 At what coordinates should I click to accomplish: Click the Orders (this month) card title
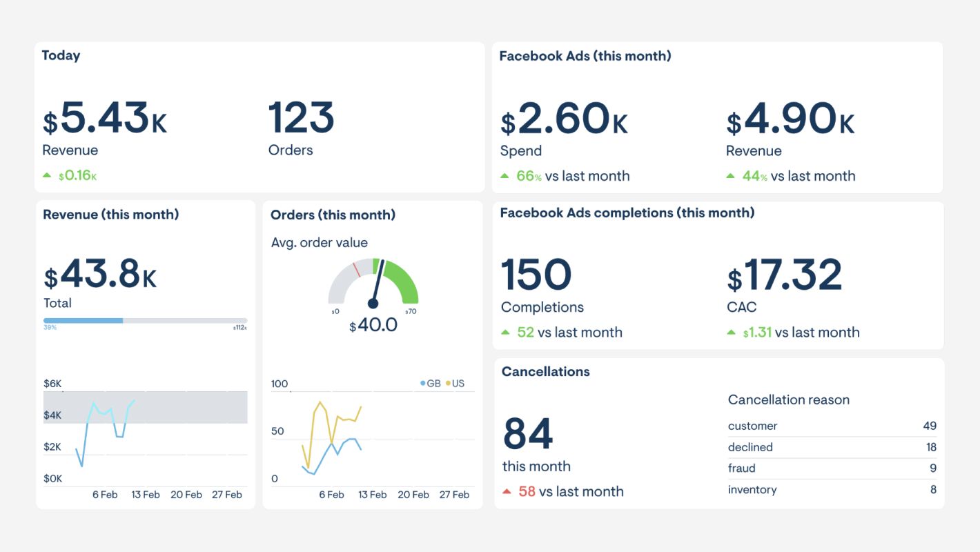click(x=332, y=215)
